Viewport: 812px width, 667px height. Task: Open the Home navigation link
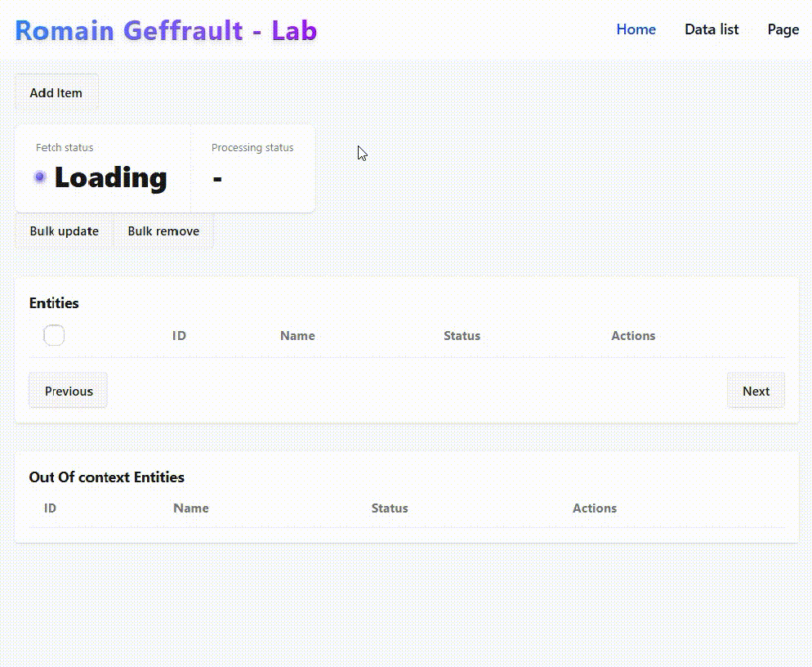(636, 29)
